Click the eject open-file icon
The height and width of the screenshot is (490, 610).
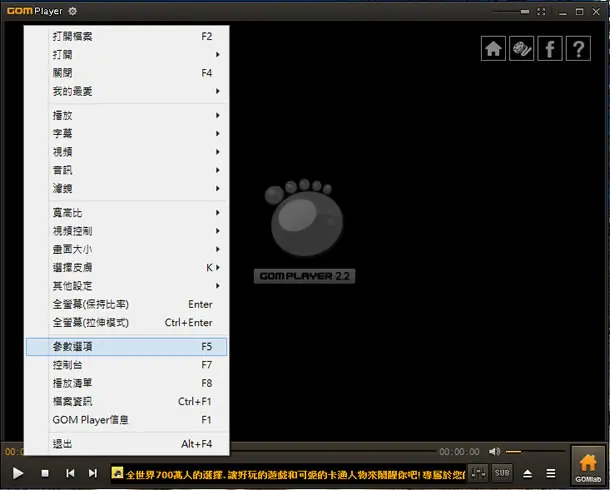click(x=527, y=474)
